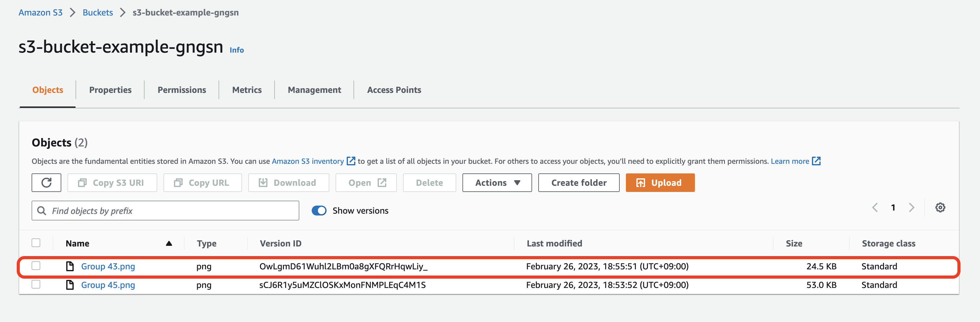Image resolution: width=980 pixels, height=322 pixels.
Task: Click the file icon beside Group 43.png
Action: click(x=70, y=266)
